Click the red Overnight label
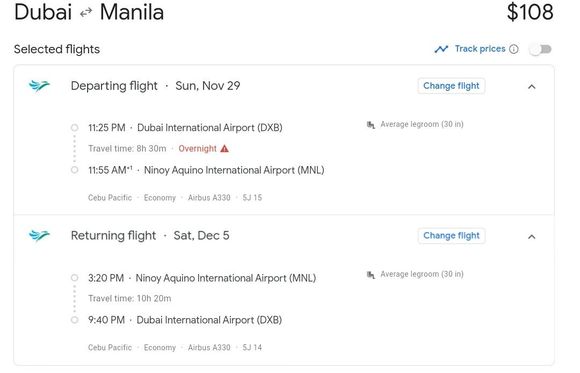 [x=197, y=148]
